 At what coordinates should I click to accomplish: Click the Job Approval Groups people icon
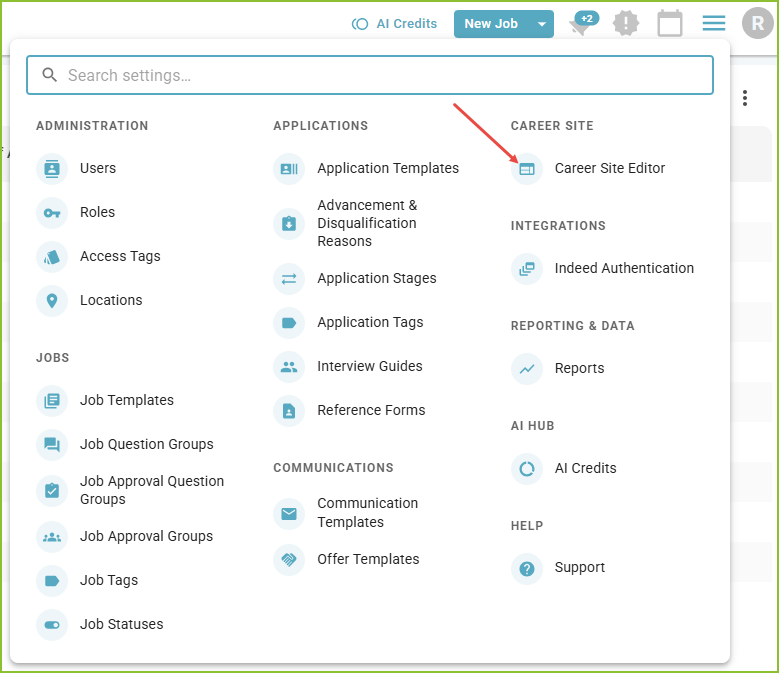click(52, 537)
